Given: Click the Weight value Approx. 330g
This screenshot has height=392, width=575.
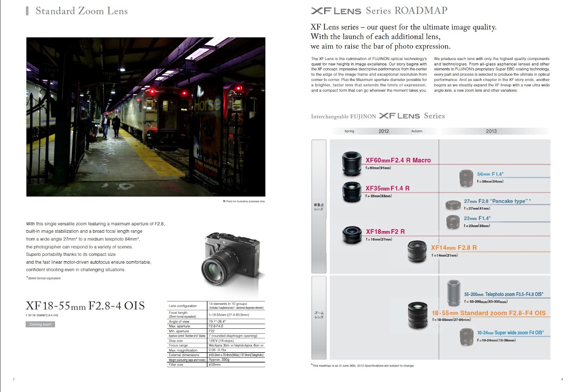Looking at the screenshot, I should click(219, 360).
